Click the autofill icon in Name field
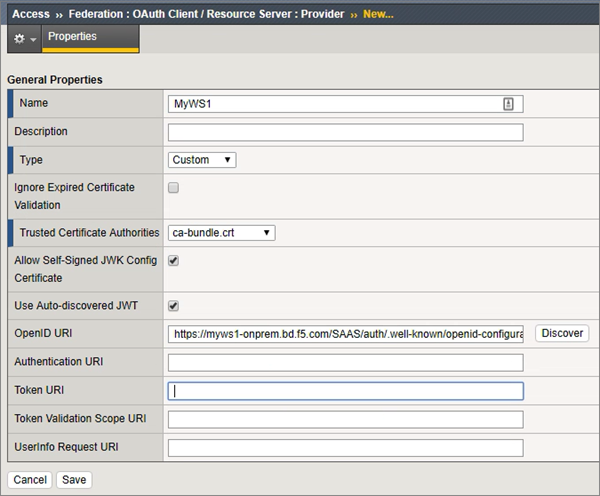The width and height of the screenshot is (600, 496). (x=508, y=104)
